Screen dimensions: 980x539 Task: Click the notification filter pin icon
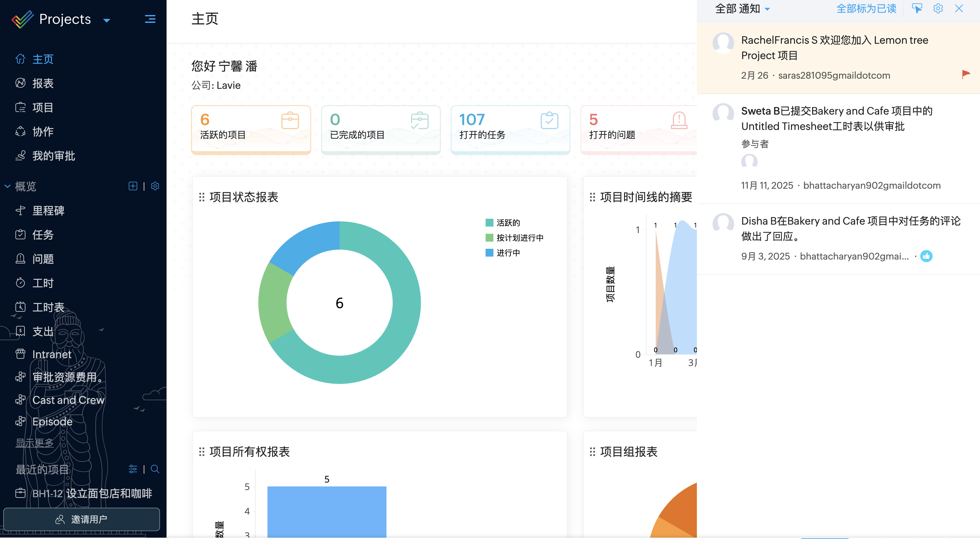[917, 8]
